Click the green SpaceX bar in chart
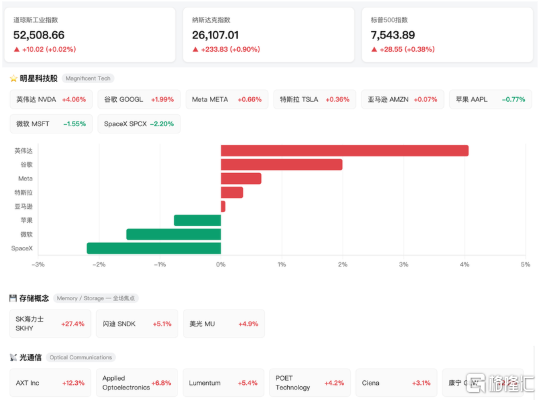This screenshot has height=400, width=541. coord(154,248)
